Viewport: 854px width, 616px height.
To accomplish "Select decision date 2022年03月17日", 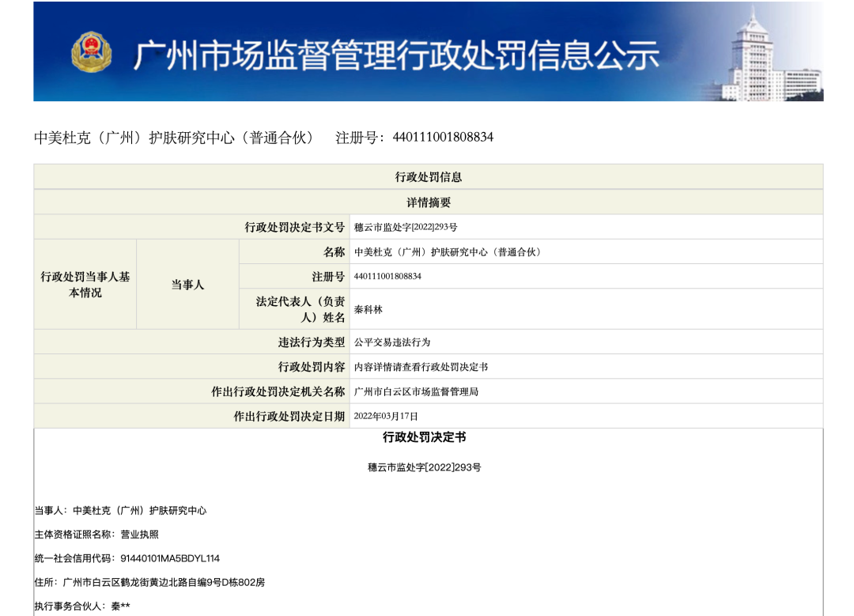I will tap(386, 416).
